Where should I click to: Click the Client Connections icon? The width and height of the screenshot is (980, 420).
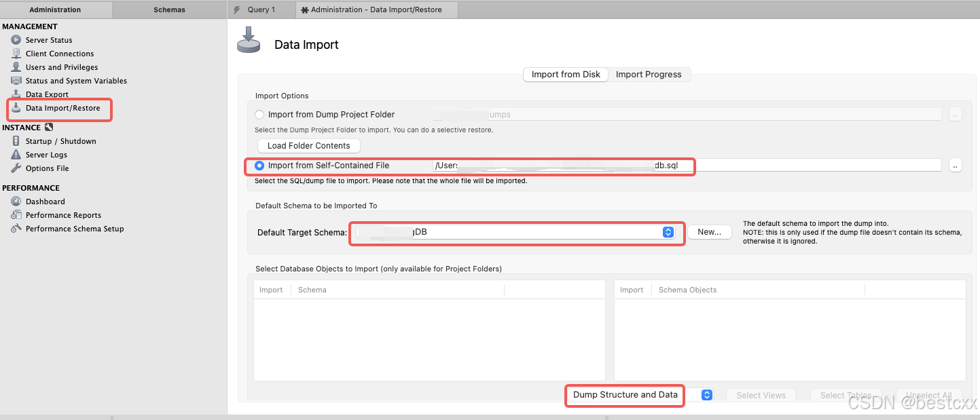[16, 54]
